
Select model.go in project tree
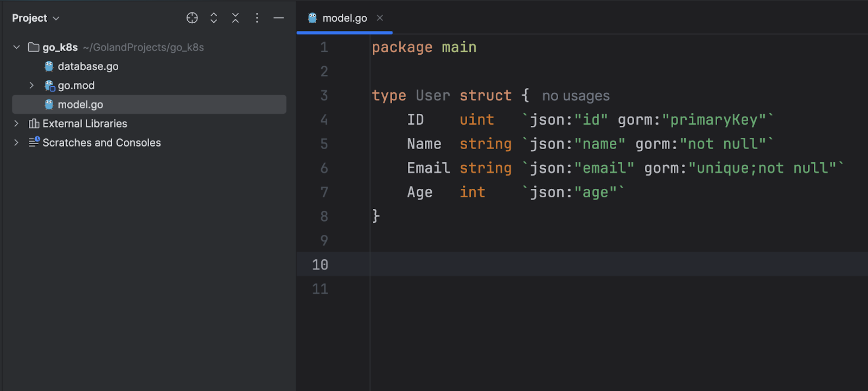[149, 105]
